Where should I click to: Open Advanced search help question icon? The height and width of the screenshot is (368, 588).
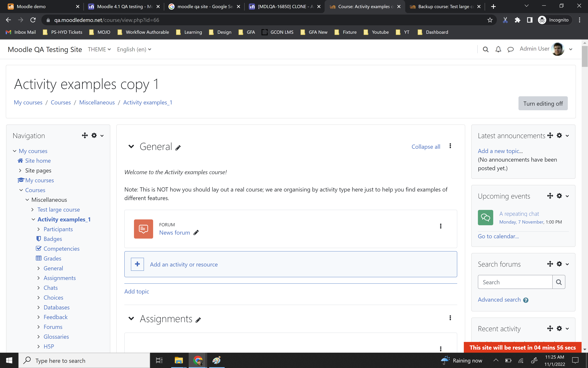pyautogui.click(x=526, y=300)
